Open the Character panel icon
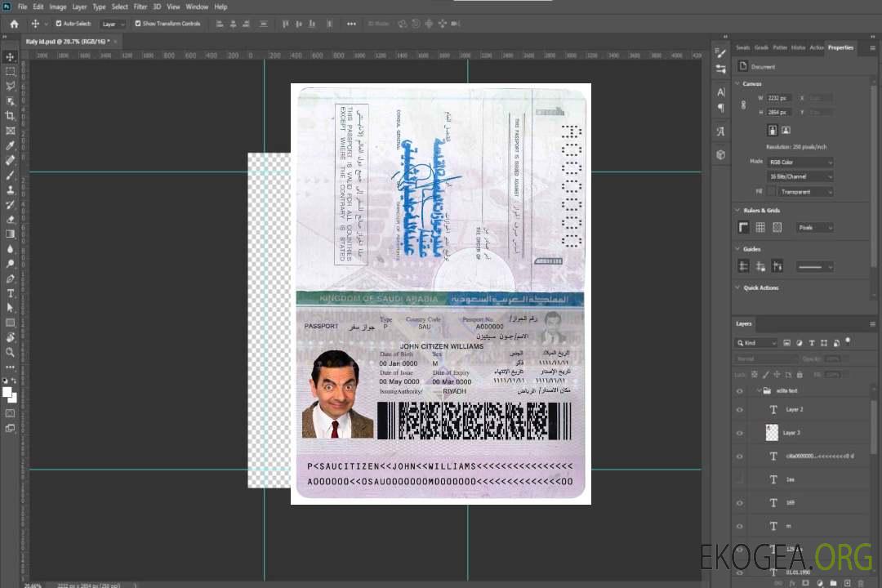The height and width of the screenshot is (588, 882). coord(721,91)
